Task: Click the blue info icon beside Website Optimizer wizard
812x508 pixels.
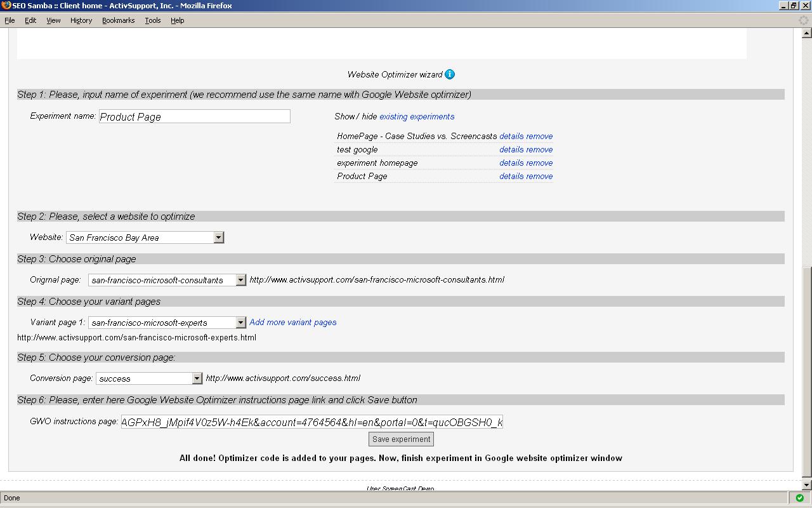Action: (450, 74)
